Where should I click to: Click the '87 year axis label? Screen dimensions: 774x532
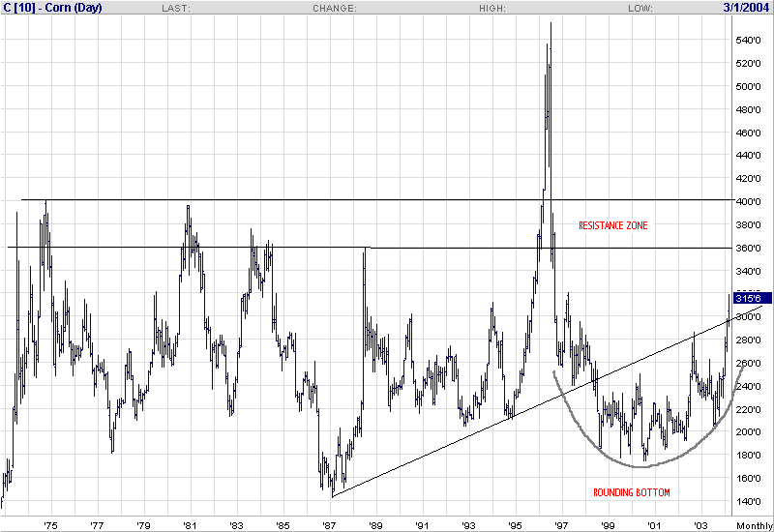tap(329, 525)
